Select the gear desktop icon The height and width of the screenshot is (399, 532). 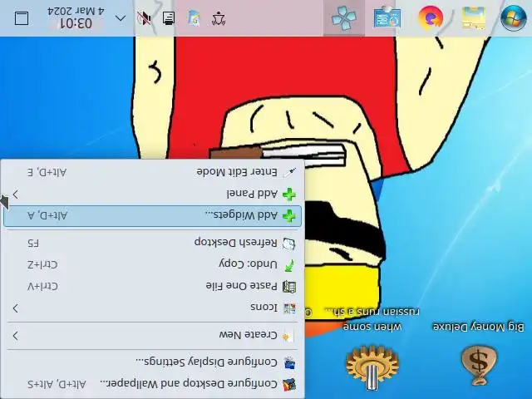372,367
